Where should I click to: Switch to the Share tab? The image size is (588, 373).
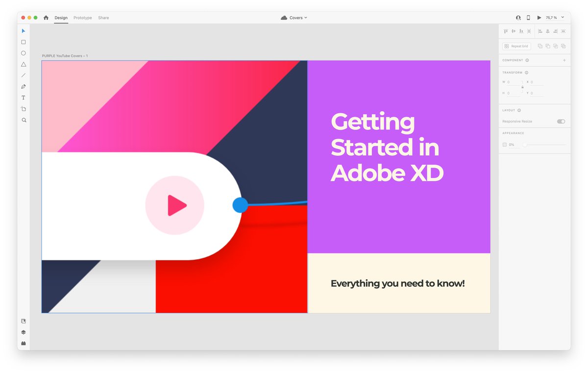coord(103,18)
